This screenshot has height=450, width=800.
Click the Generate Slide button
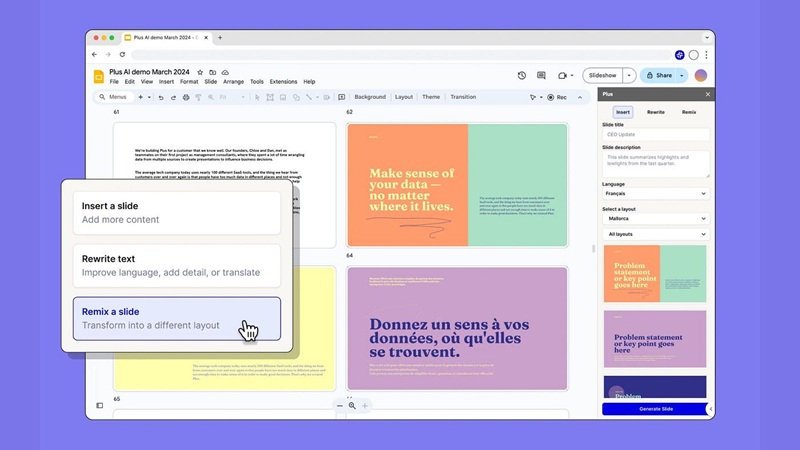[x=655, y=409]
